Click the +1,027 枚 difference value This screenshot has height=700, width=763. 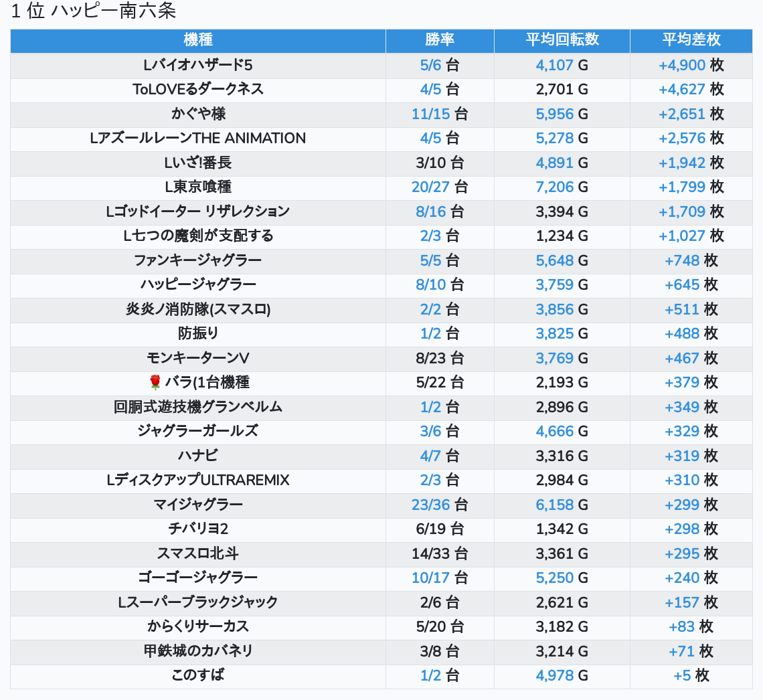691,236
